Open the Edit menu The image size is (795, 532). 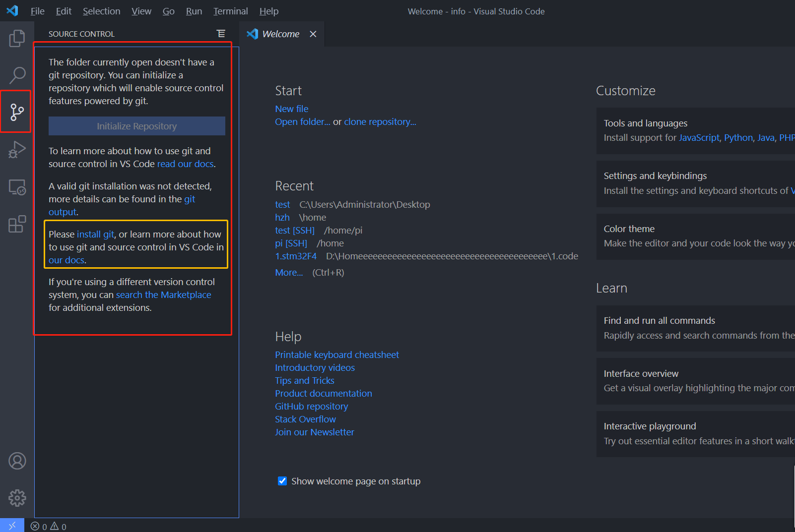(x=64, y=11)
